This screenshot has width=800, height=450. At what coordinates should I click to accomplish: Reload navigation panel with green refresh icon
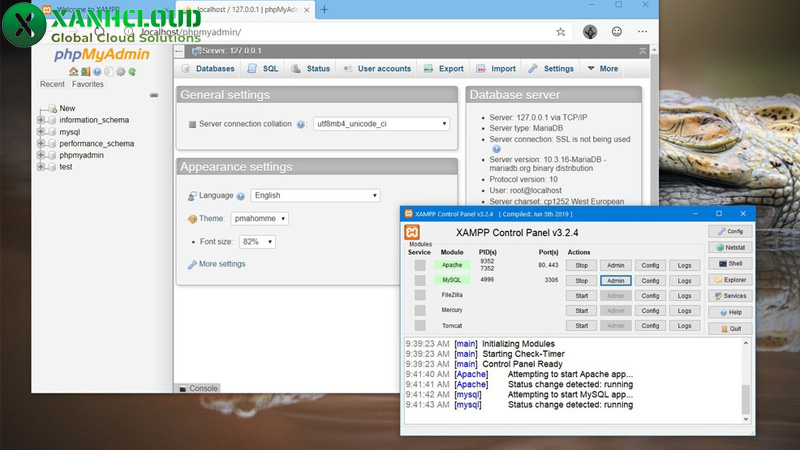[x=132, y=71]
